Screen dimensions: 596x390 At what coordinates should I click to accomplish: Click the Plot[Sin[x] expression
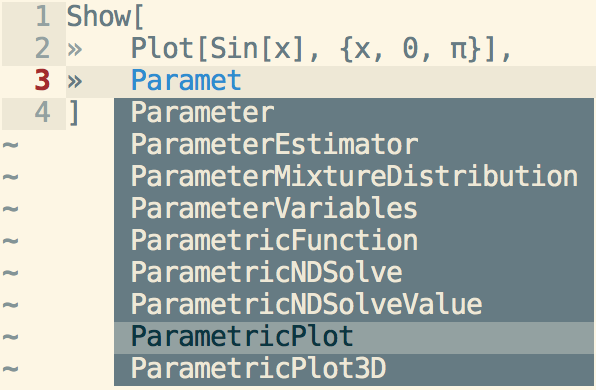tap(217, 49)
